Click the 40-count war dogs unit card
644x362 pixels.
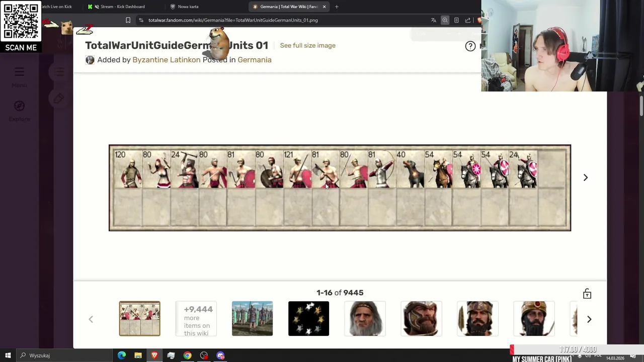409,169
